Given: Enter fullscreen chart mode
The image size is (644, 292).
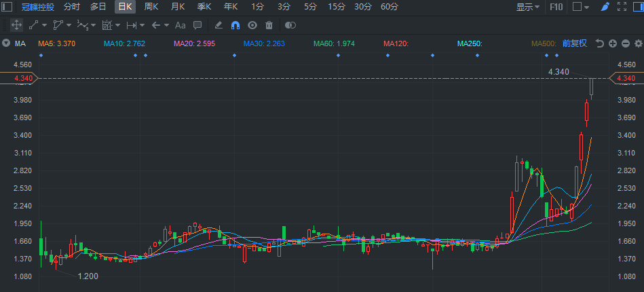Looking at the screenshot, I should point(622,7).
